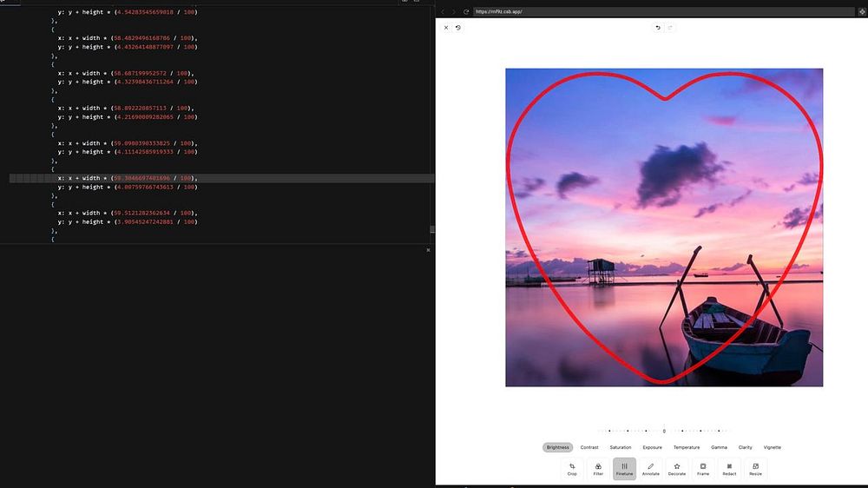This screenshot has width=868, height=488.
Task: Switch to the Vignette adjustment
Action: coord(773,447)
